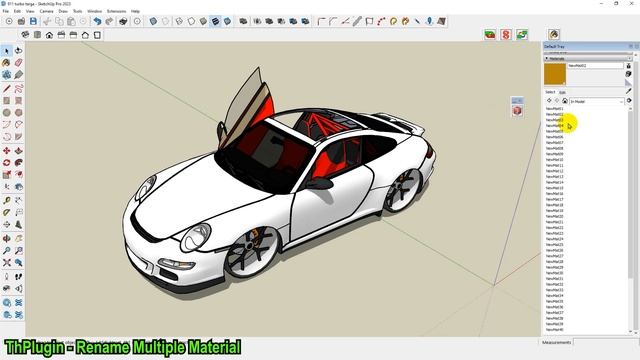Activate the Line drawing tool
The image size is (640, 360).
coord(6,89)
